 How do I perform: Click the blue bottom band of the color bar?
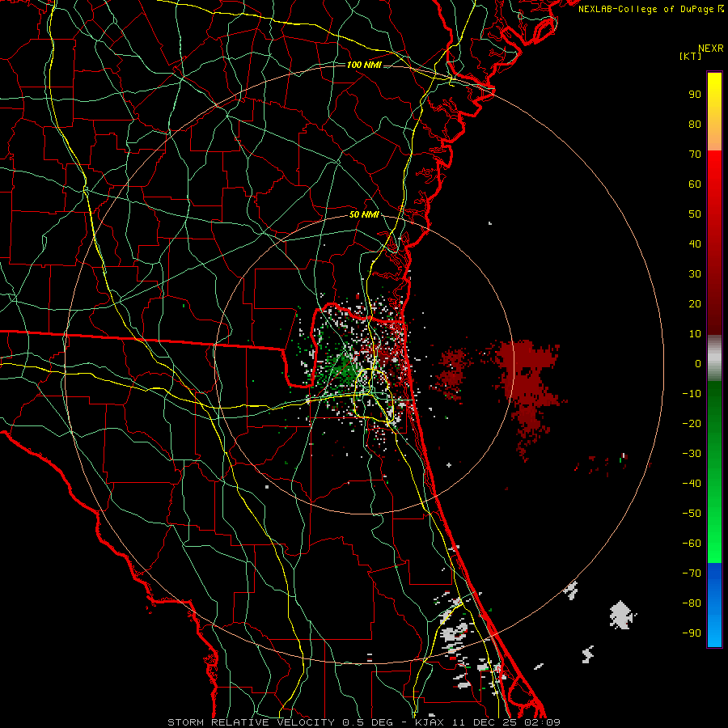point(714,605)
